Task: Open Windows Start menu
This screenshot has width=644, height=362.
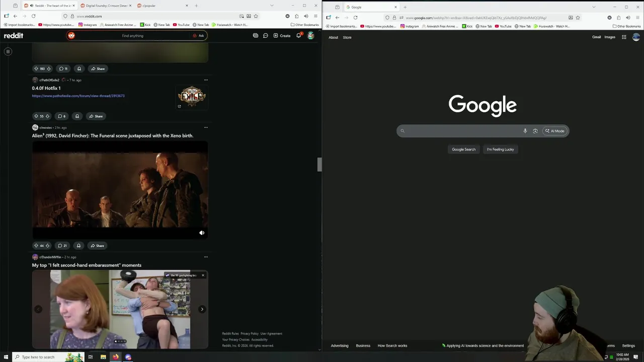Action: tap(6, 357)
